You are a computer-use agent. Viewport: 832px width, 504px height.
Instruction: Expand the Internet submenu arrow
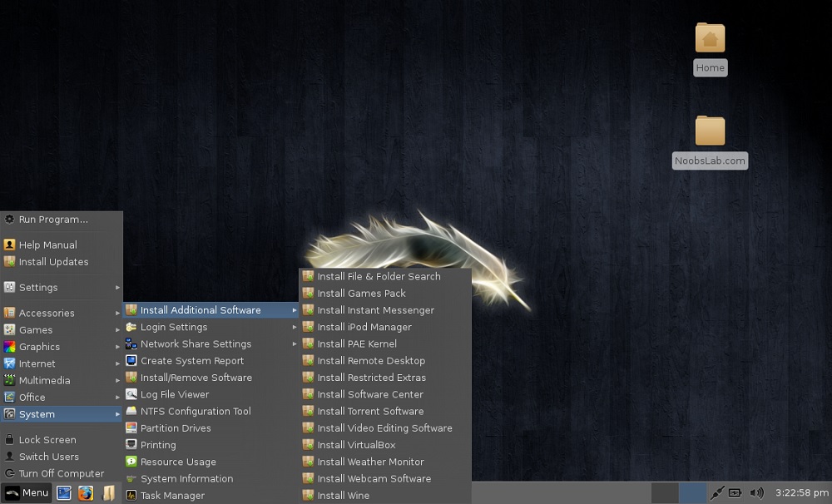(x=117, y=363)
